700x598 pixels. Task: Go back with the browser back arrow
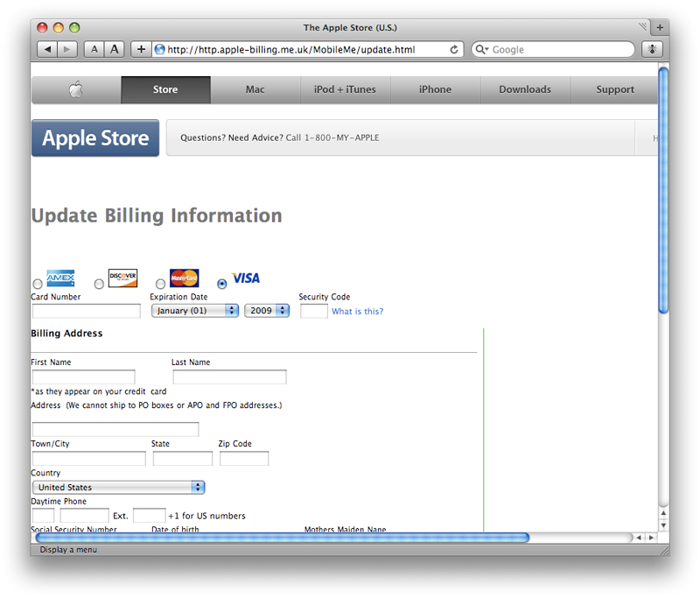(x=47, y=49)
